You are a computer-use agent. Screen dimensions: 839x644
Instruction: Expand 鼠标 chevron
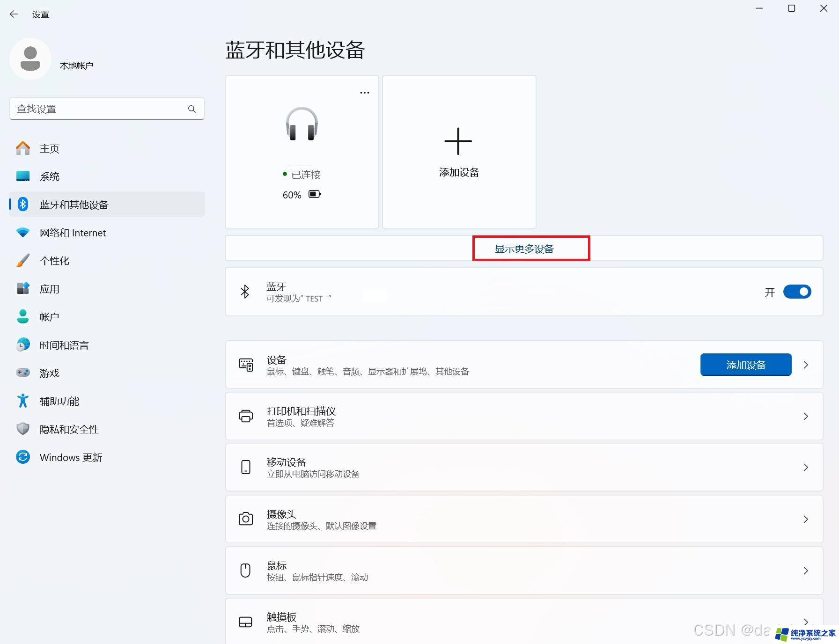(806, 571)
